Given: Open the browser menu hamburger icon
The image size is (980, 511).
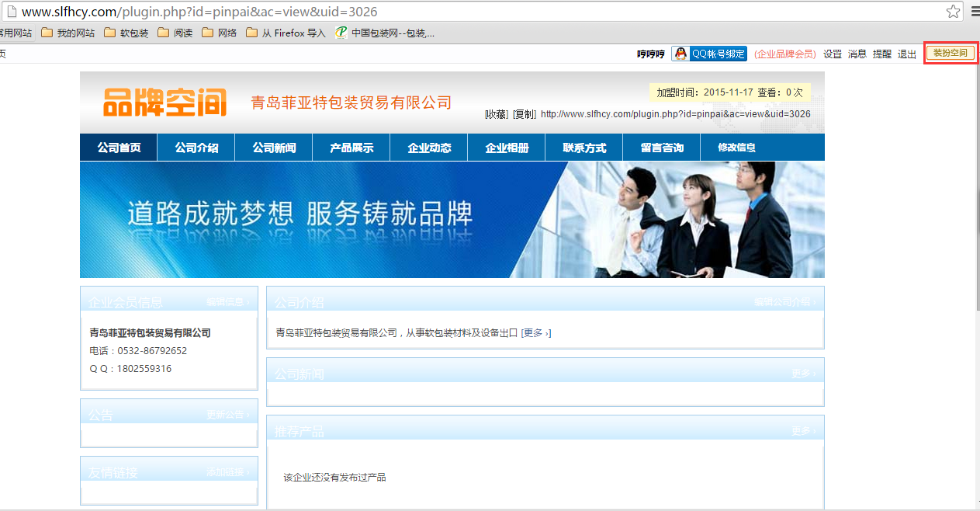Looking at the screenshot, I should pos(975,12).
